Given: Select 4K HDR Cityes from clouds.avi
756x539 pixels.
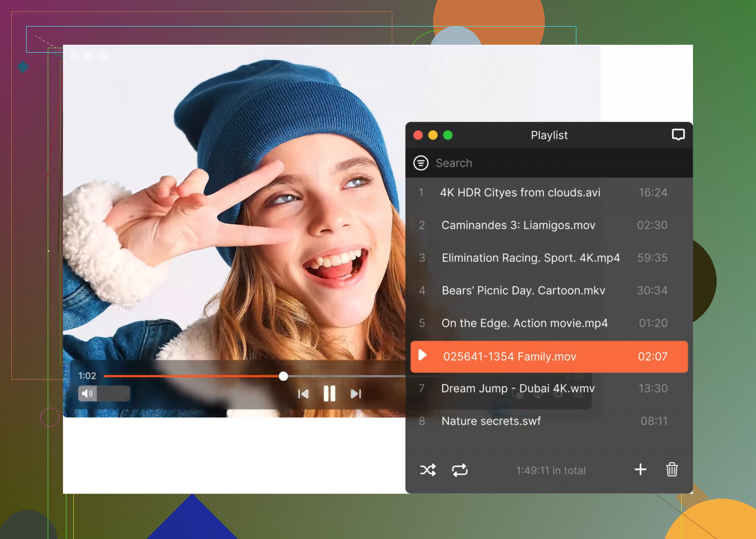Looking at the screenshot, I should click(x=549, y=193).
